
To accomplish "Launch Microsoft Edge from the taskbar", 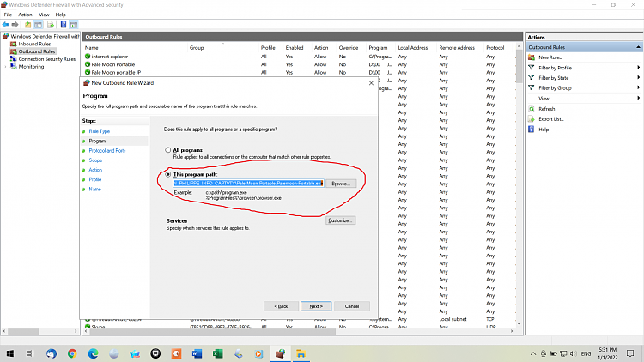I will (94, 353).
